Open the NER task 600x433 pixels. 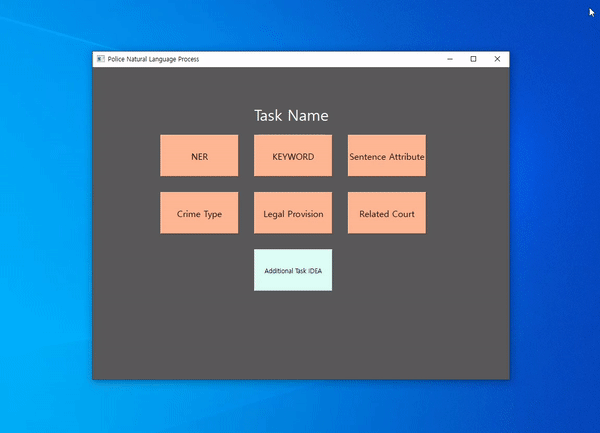pos(199,156)
